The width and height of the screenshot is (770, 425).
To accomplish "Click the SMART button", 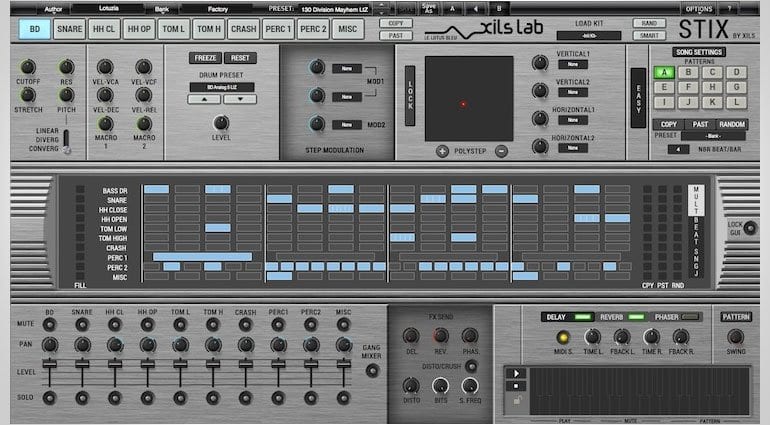I will coord(649,36).
